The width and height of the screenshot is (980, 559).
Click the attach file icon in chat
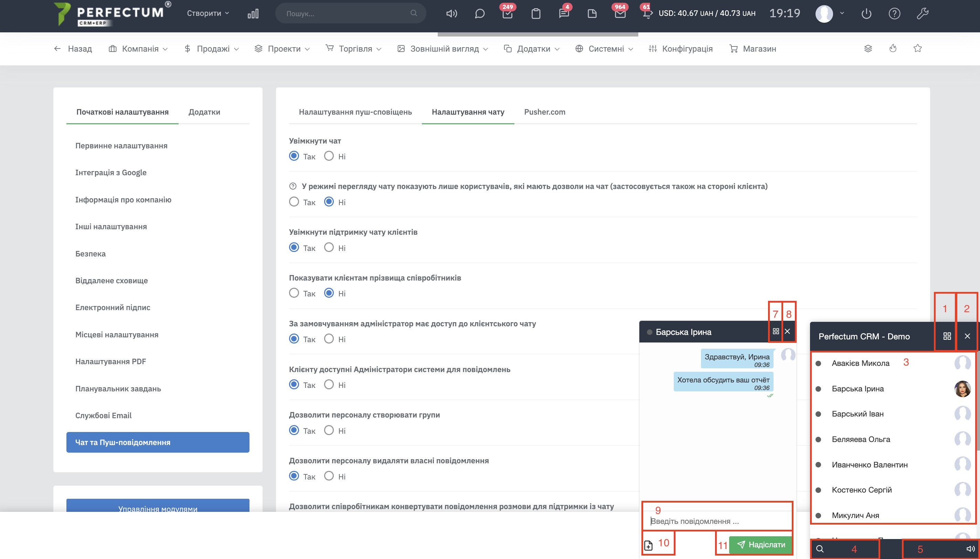(x=648, y=545)
